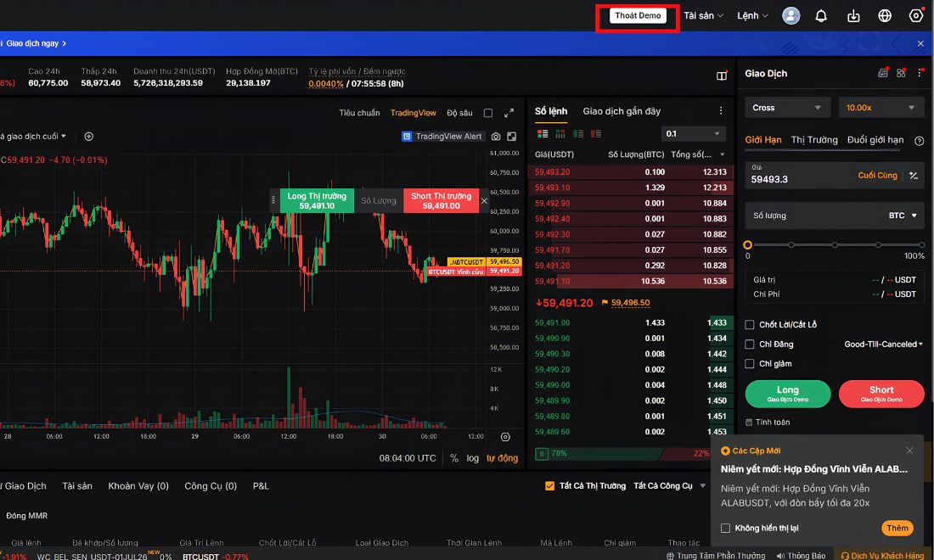This screenshot has width=934, height=560.
Task: Open the 0.1 price grouping dropdown
Action: pos(694,134)
